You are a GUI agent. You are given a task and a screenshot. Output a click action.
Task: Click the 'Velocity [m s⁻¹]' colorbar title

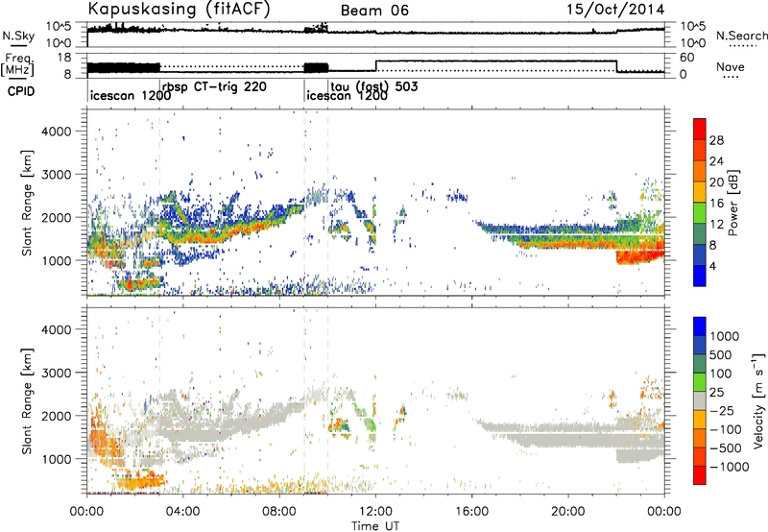point(757,400)
